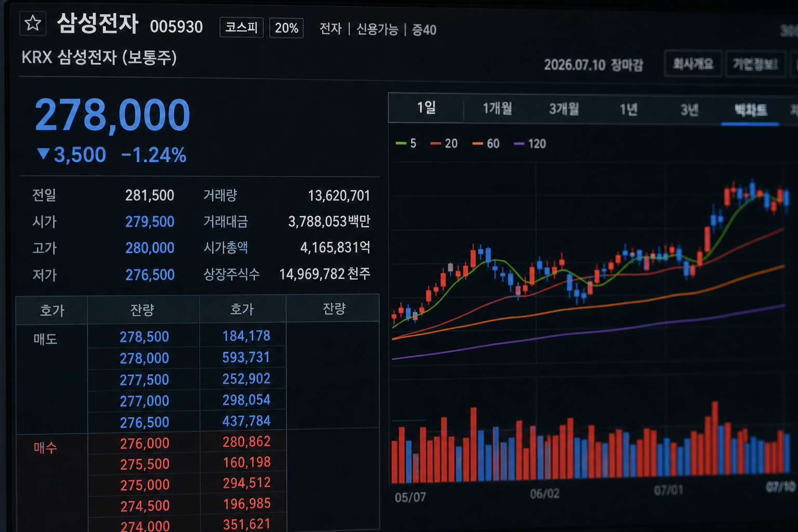Open the 3년 chart period tab
This screenshot has height=532, width=798.
pyautogui.click(x=689, y=110)
